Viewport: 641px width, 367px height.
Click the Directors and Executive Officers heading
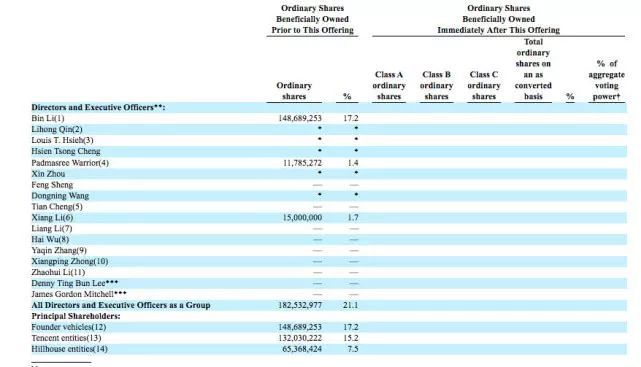click(x=98, y=107)
